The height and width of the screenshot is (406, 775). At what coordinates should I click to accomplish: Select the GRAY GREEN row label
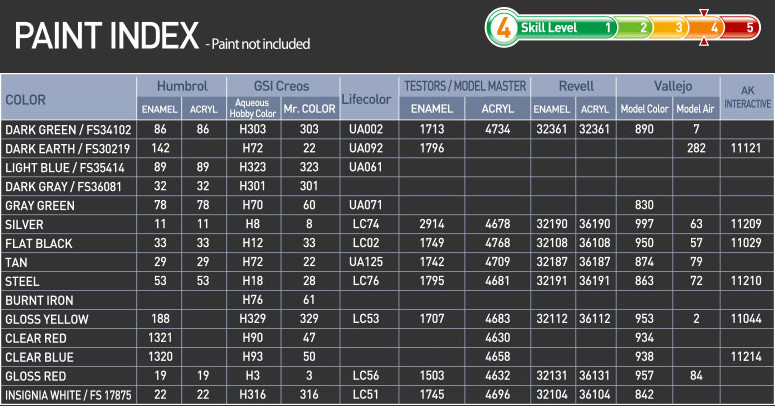pos(40,206)
